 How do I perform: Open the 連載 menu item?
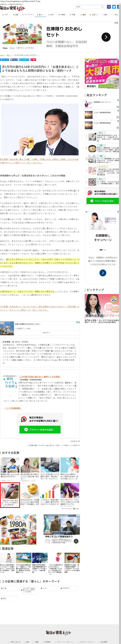click(83, 15)
